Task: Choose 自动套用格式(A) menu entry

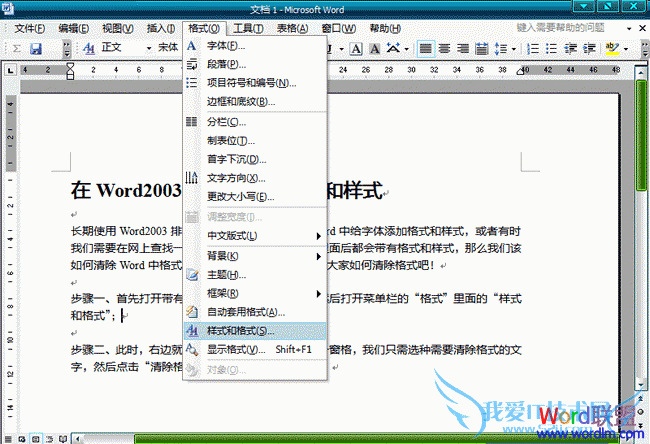Action: click(x=255, y=312)
